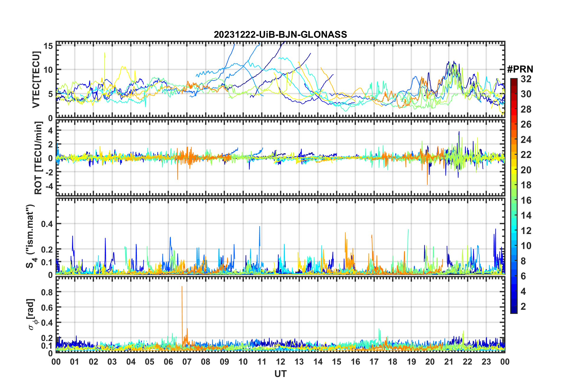This screenshot has width=561, height=392.
Task: Click colorbar tick label "26"
Action: point(526,124)
